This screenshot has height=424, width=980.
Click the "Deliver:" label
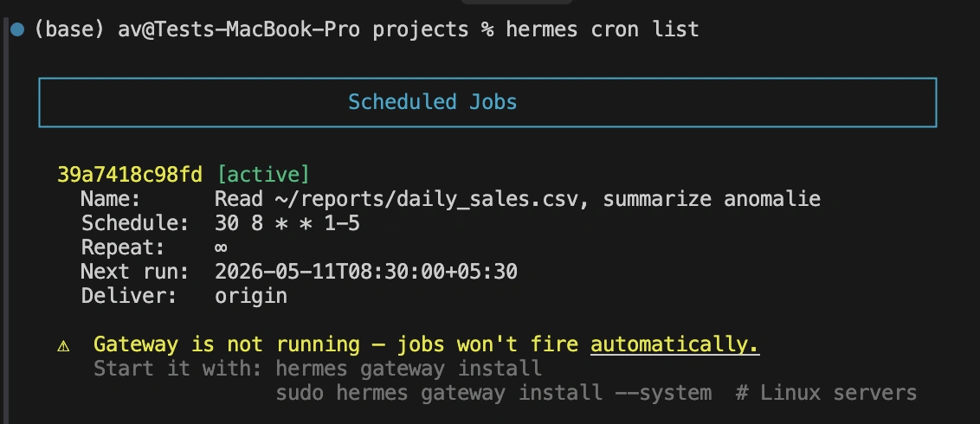[129, 296]
